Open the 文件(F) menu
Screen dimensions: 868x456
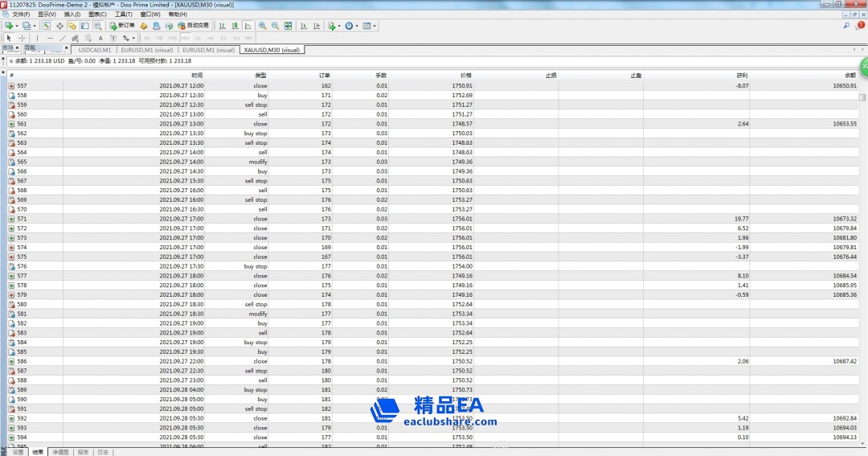click(x=21, y=14)
